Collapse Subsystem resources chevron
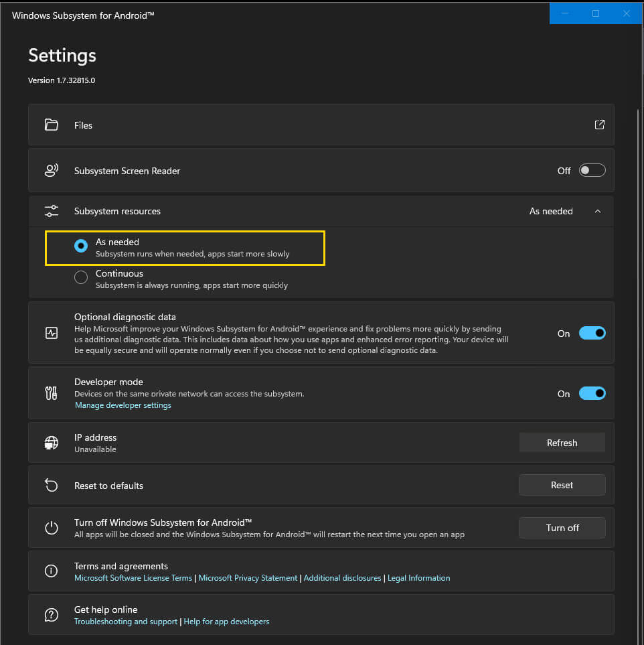Image resolution: width=644 pixels, height=645 pixels. click(598, 211)
